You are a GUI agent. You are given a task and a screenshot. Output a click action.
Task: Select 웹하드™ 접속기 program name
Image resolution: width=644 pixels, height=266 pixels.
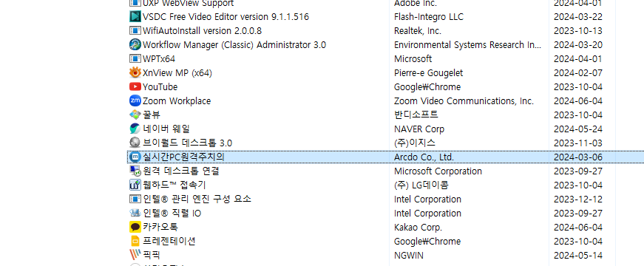[x=174, y=185]
